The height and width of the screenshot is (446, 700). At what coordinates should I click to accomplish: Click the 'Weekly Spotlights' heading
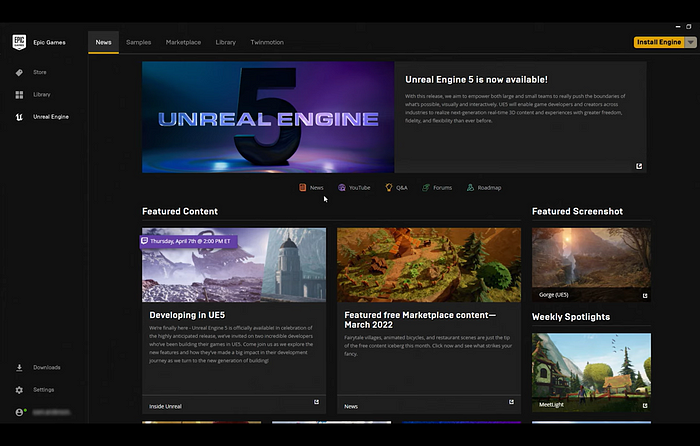click(x=571, y=317)
